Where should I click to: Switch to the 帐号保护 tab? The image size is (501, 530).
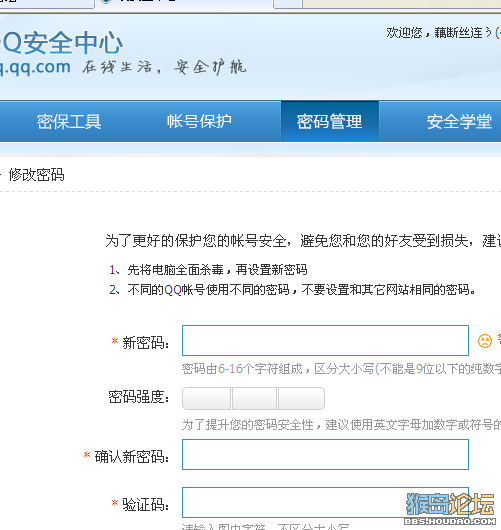[199, 121]
